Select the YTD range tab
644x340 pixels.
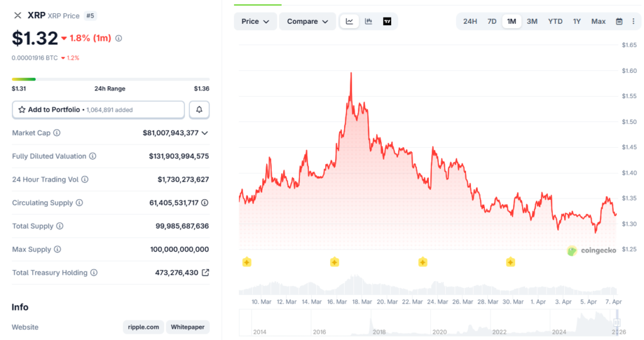555,21
